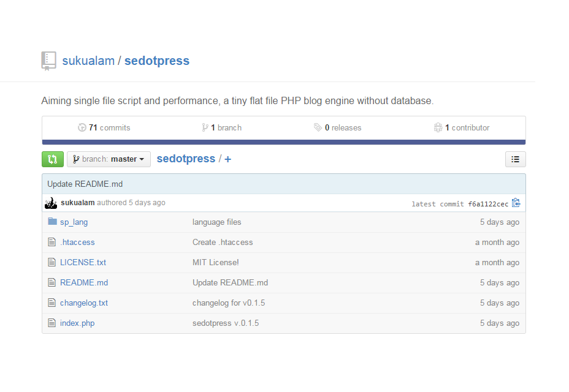
Task: Click the .htaccess file icon
Action: click(x=52, y=242)
